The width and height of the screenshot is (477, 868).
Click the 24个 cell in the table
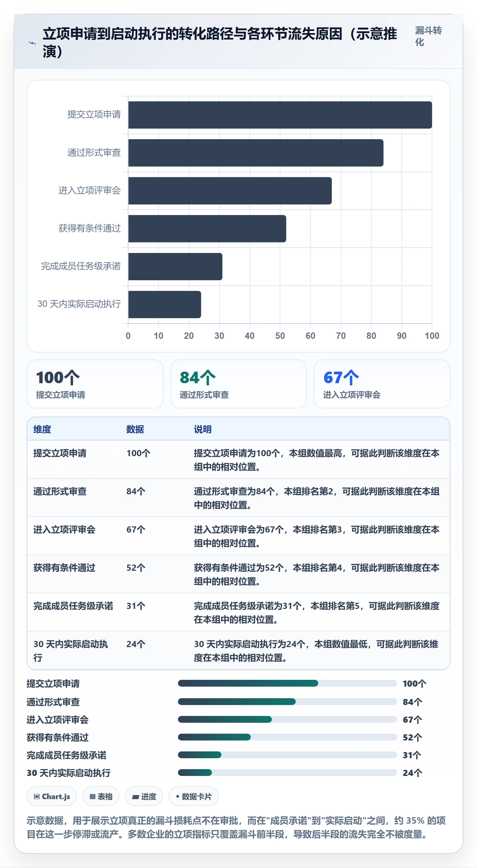tap(136, 644)
